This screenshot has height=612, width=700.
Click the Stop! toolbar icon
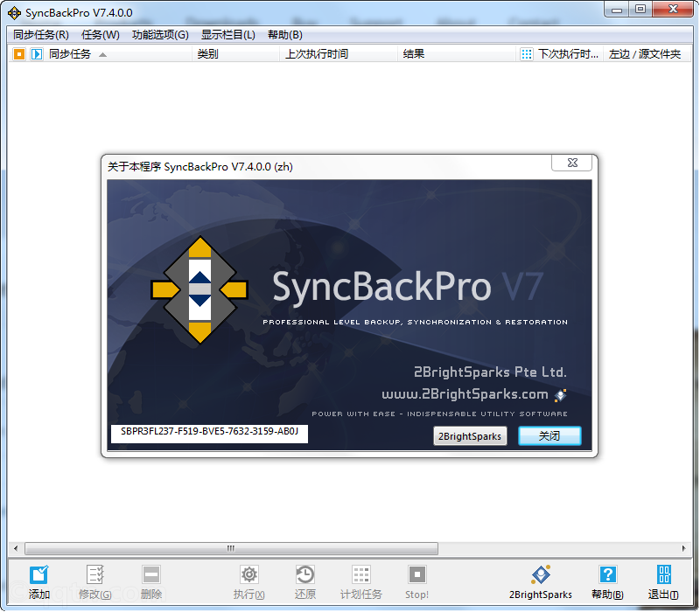coord(417,574)
